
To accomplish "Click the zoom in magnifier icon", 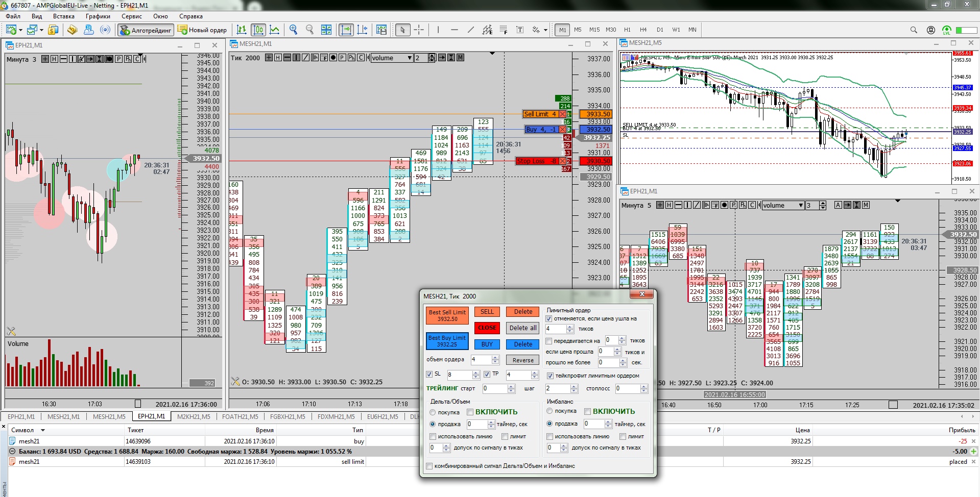I will [293, 30].
